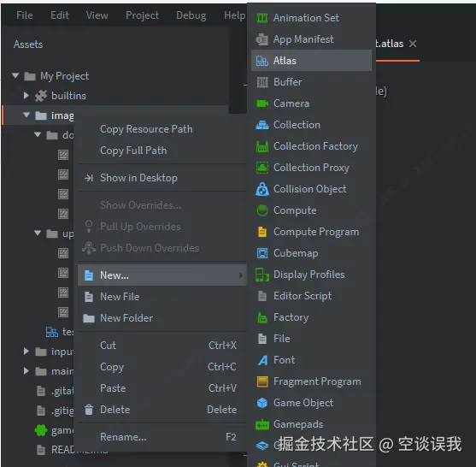Open the Help menu
This screenshot has width=476, height=467.
[x=235, y=15]
